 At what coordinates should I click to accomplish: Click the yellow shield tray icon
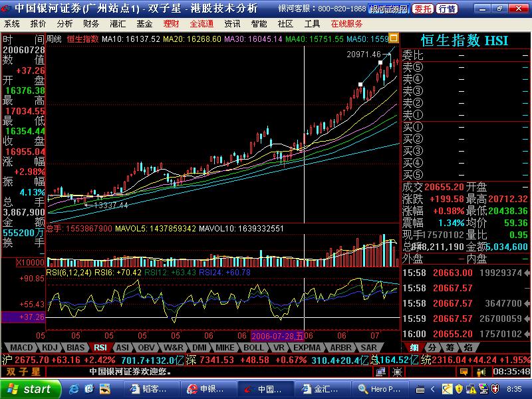coord(459,389)
